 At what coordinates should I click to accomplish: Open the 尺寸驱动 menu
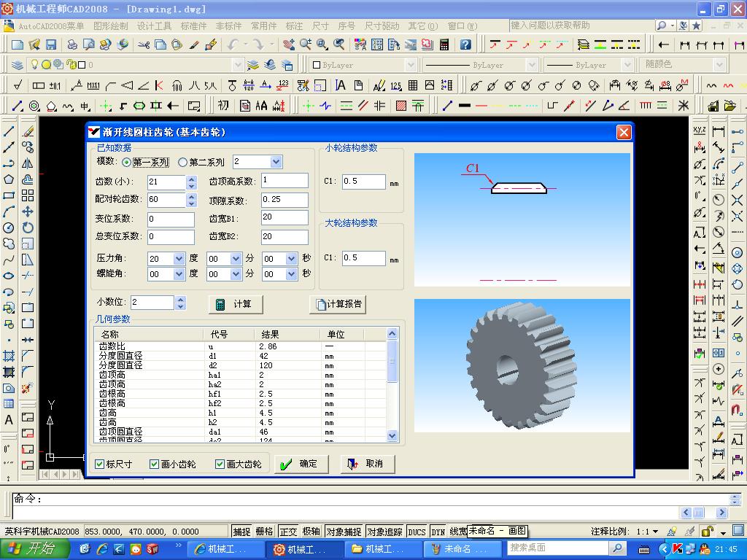[382, 26]
